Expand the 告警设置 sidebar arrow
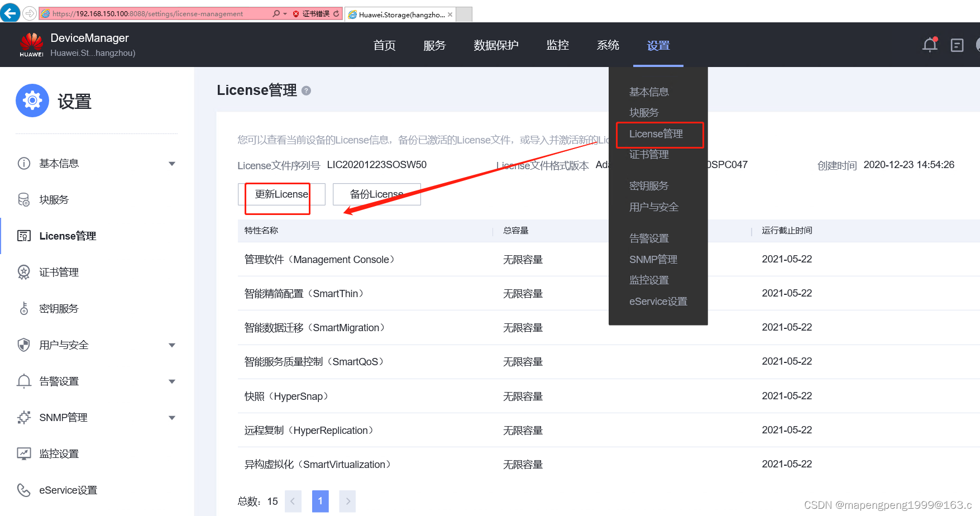The width and height of the screenshot is (980, 516). click(x=172, y=381)
